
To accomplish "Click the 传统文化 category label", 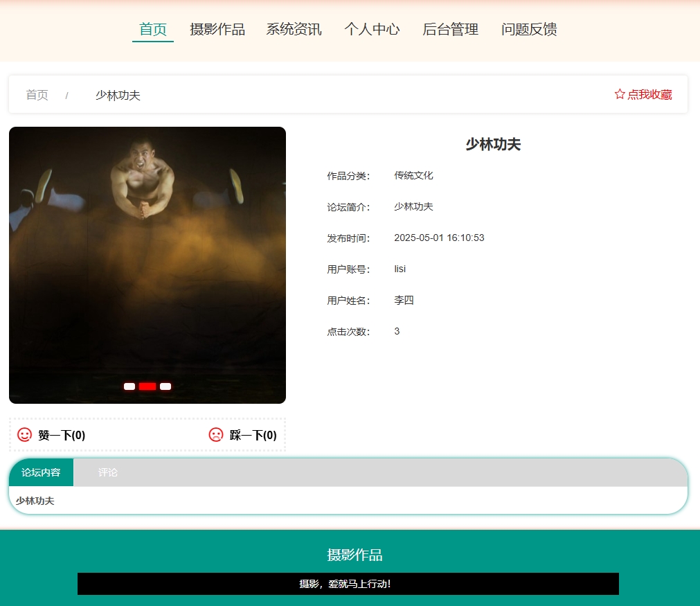I will click(x=413, y=175).
